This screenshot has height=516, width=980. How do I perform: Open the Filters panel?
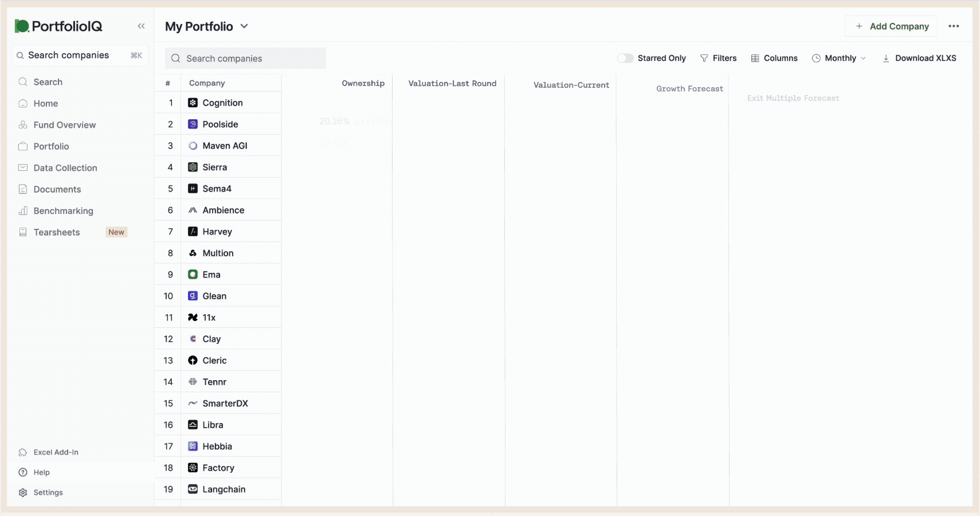(718, 58)
